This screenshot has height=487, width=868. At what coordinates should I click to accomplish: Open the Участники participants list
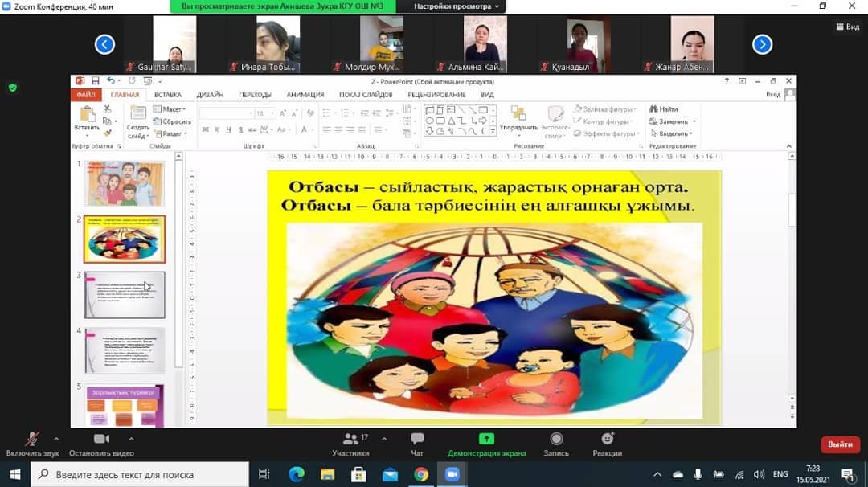pyautogui.click(x=350, y=439)
